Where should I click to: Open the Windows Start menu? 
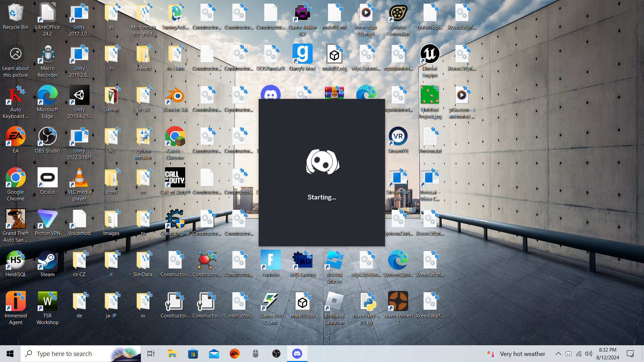click(x=10, y=354)
